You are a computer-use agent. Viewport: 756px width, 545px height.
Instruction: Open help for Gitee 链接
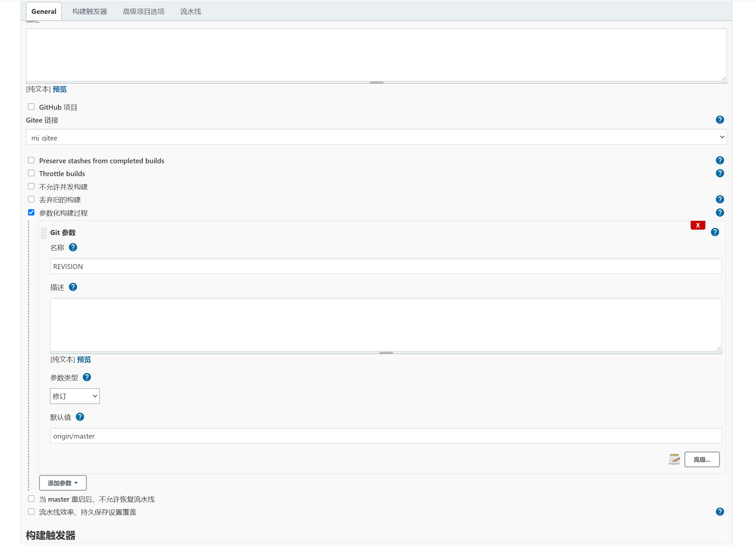click(720, 120)
